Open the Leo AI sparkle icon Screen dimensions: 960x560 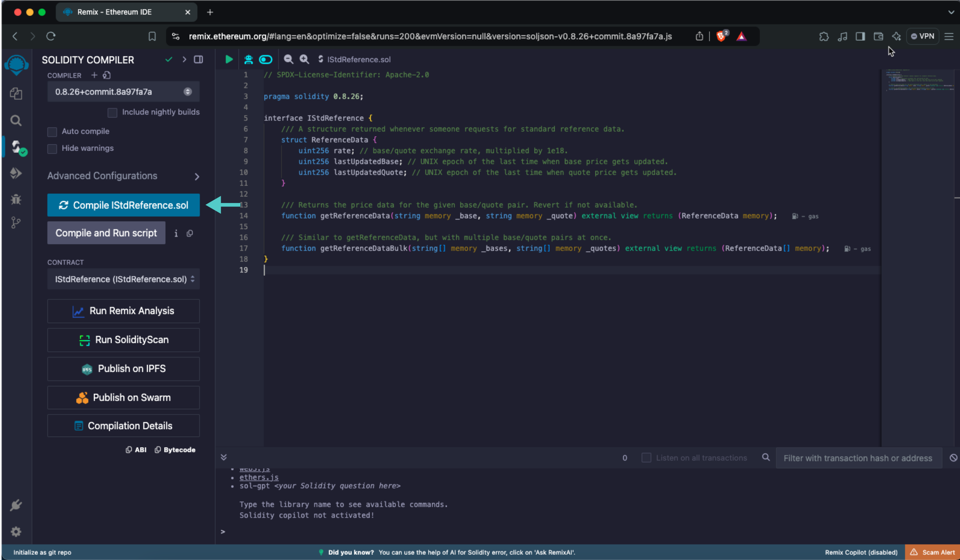896,36
